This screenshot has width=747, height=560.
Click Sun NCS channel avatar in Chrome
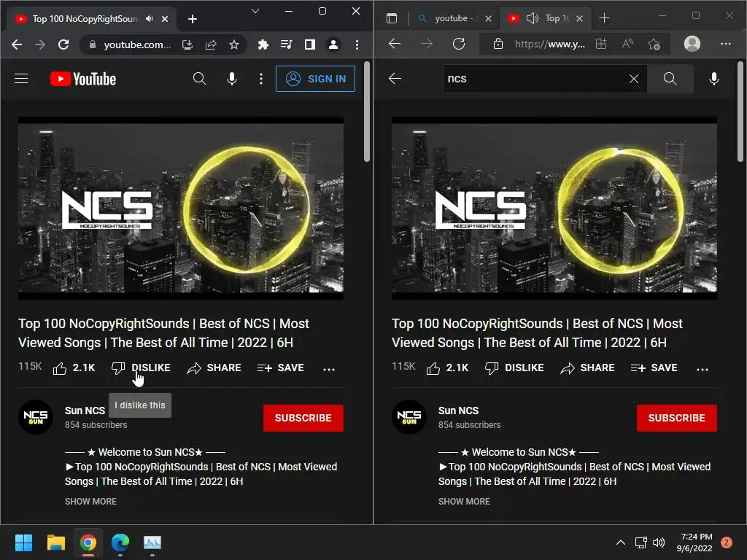click(36, 416)
